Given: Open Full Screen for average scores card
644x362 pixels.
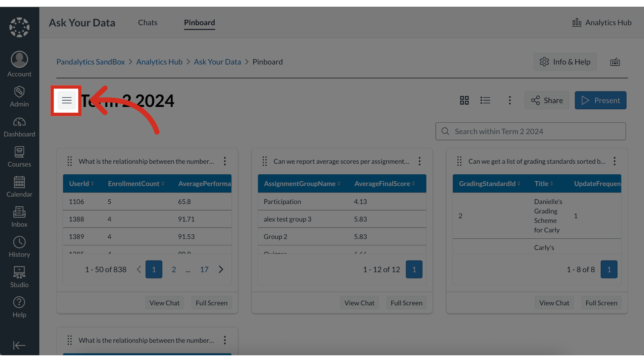Looking at the screenshot, I should pyautogui.click(x=407, y=303).
